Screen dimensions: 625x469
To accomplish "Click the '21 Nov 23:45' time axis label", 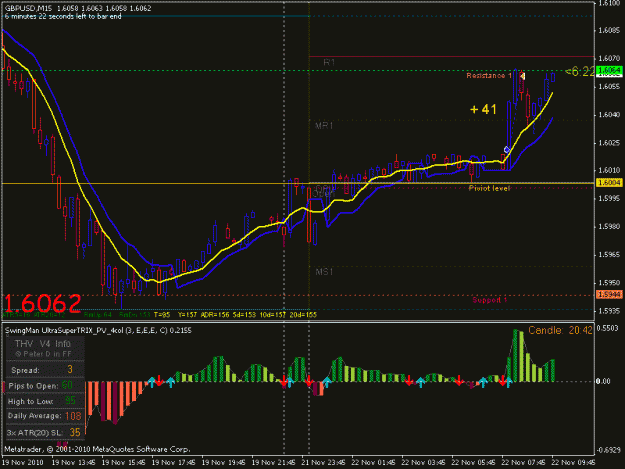I will tap(324, 463).
